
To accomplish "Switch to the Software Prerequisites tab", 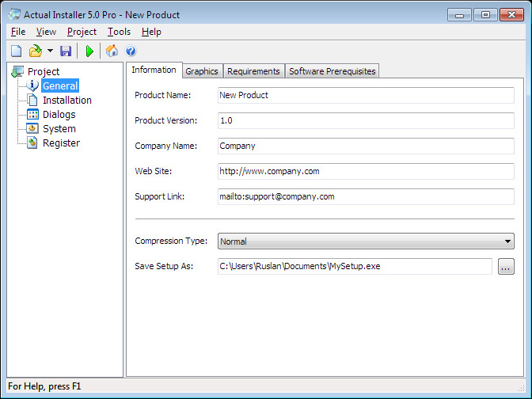I will click(x=332, y=71).
